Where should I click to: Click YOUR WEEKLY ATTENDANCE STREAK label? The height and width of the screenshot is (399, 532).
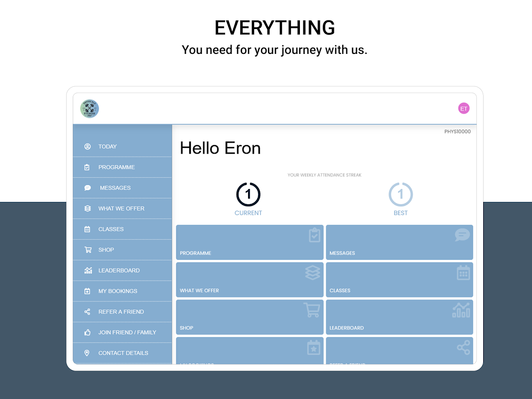[324, 175]
